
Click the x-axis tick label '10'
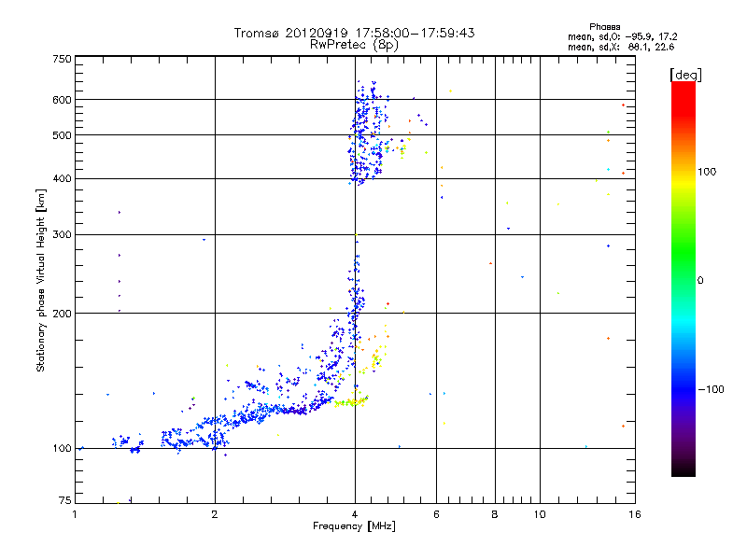(x=540, y=514)
